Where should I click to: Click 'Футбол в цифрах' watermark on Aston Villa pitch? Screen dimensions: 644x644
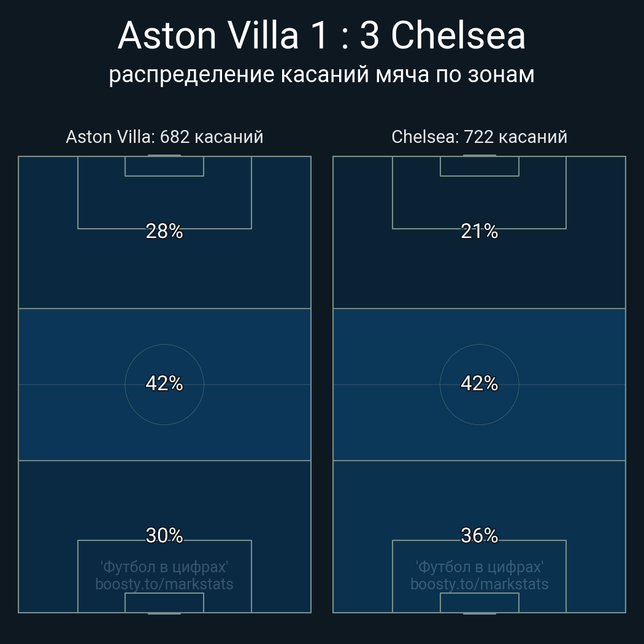click(x=164, y=567)
